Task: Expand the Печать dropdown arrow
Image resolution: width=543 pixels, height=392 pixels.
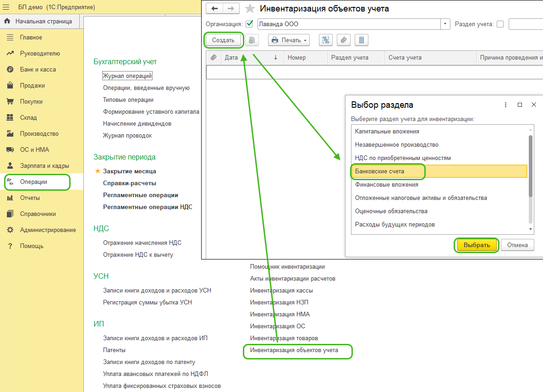Action: pos(305,40)
